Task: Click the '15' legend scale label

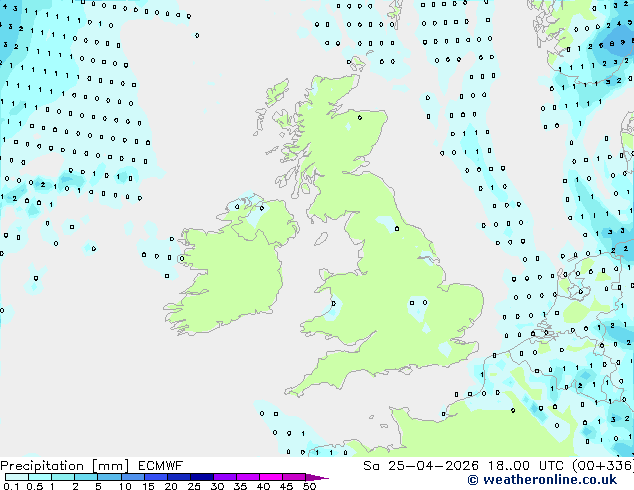Action: (x=148, y=486)
